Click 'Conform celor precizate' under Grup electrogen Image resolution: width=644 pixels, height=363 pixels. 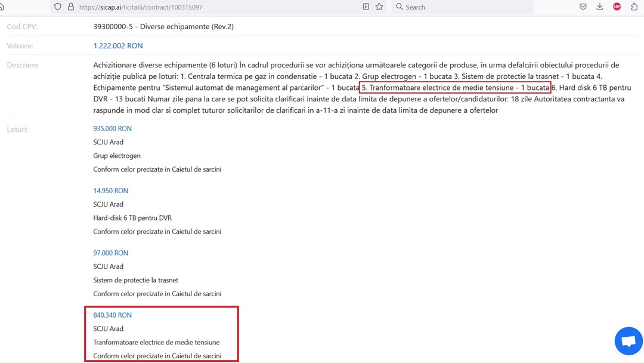coord(157,169)
